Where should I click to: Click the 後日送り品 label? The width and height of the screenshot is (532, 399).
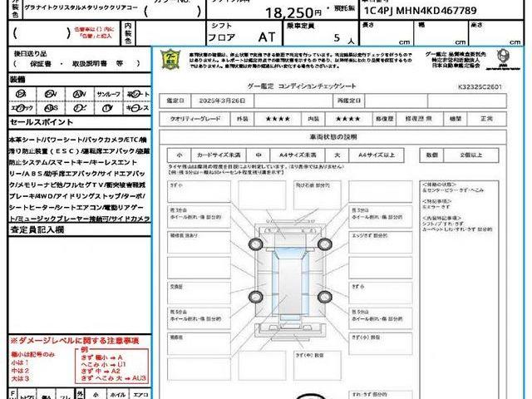[30, 53]
